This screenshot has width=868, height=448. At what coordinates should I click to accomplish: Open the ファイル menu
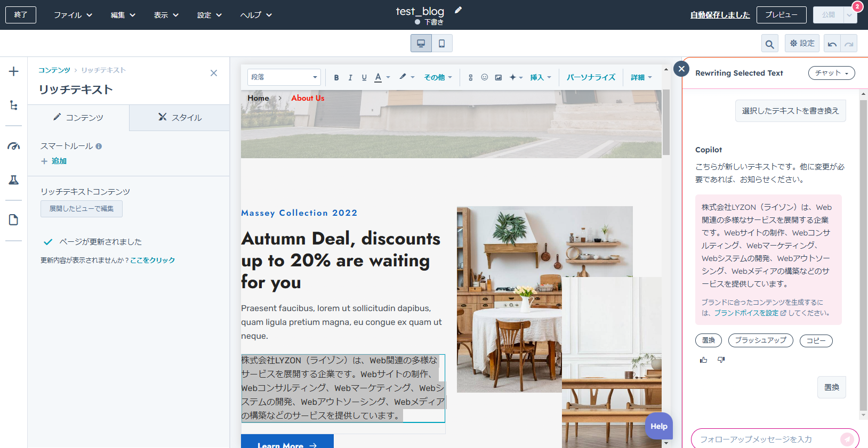[73, 15]
